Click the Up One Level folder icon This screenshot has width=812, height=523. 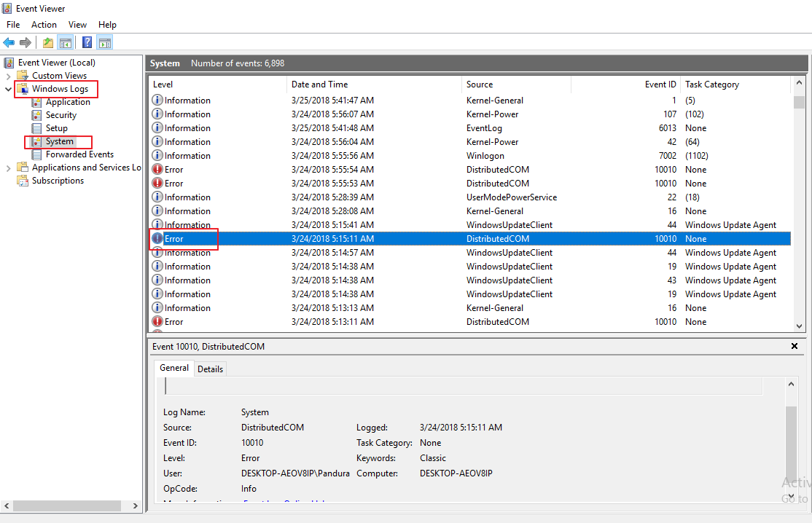coord(47,42)
